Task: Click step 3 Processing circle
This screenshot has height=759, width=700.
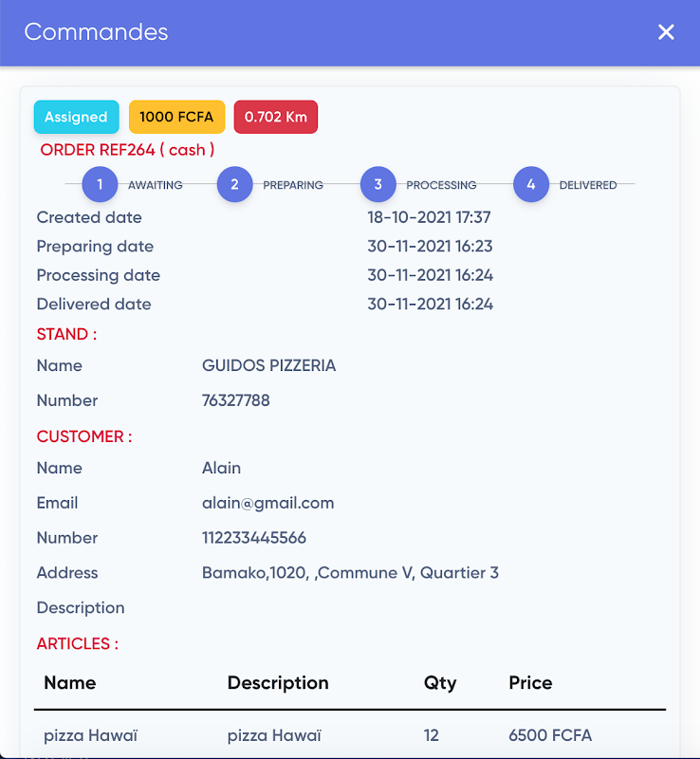Action: coord(378,185)
